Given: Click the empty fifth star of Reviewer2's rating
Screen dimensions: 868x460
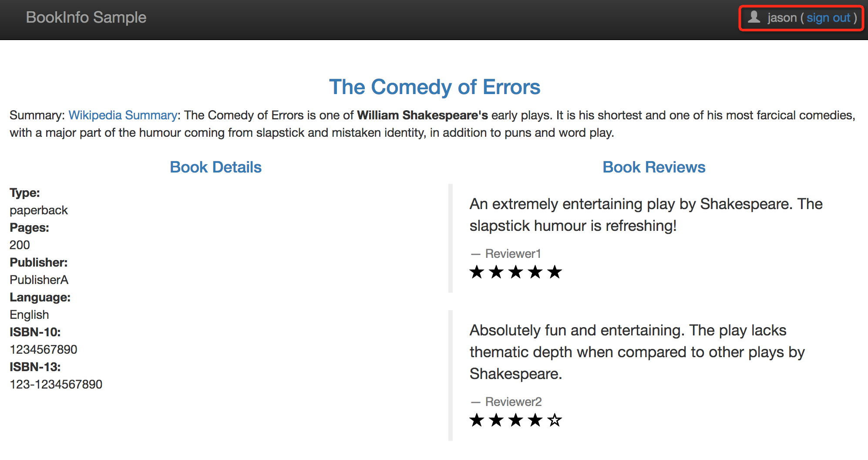Looking at the screenshot, I should (555, 420).
